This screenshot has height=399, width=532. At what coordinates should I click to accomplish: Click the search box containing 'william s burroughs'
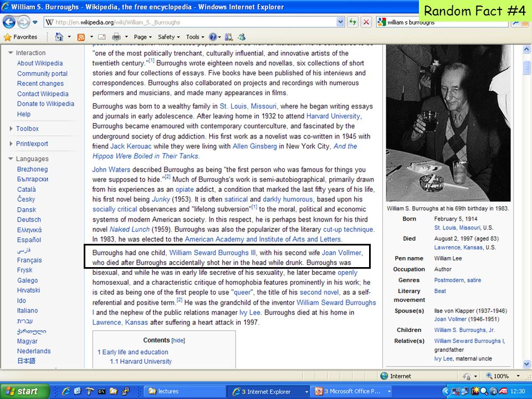[441, 22]
